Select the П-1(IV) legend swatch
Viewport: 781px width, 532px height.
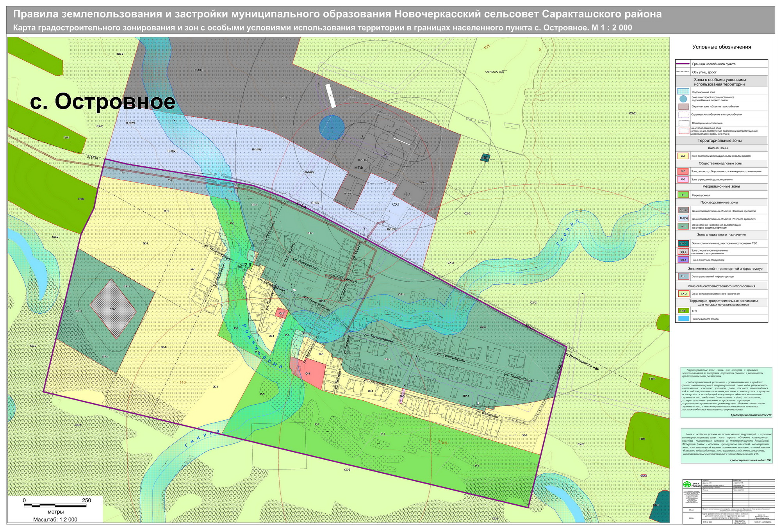pos(683,218)
